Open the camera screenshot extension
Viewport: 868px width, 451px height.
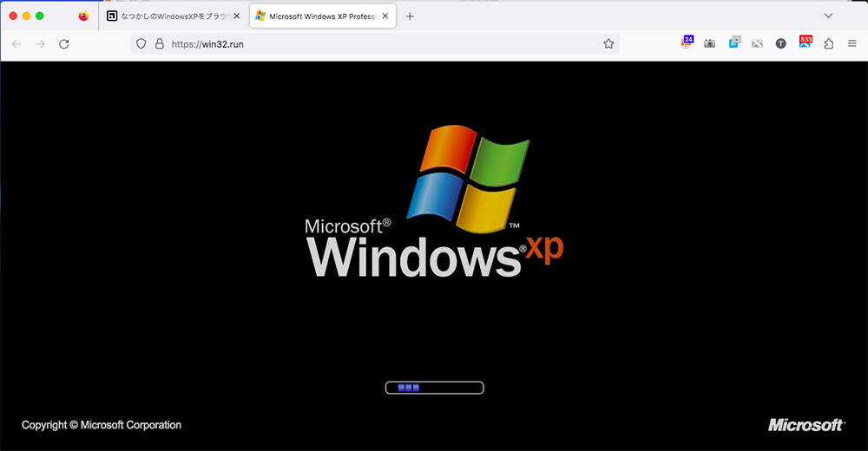(710, 43)
